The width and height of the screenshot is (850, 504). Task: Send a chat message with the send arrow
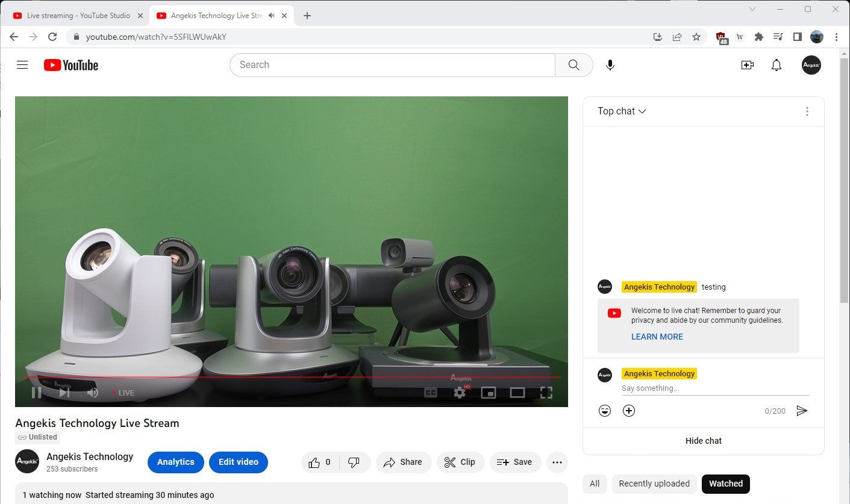[802, 410]
